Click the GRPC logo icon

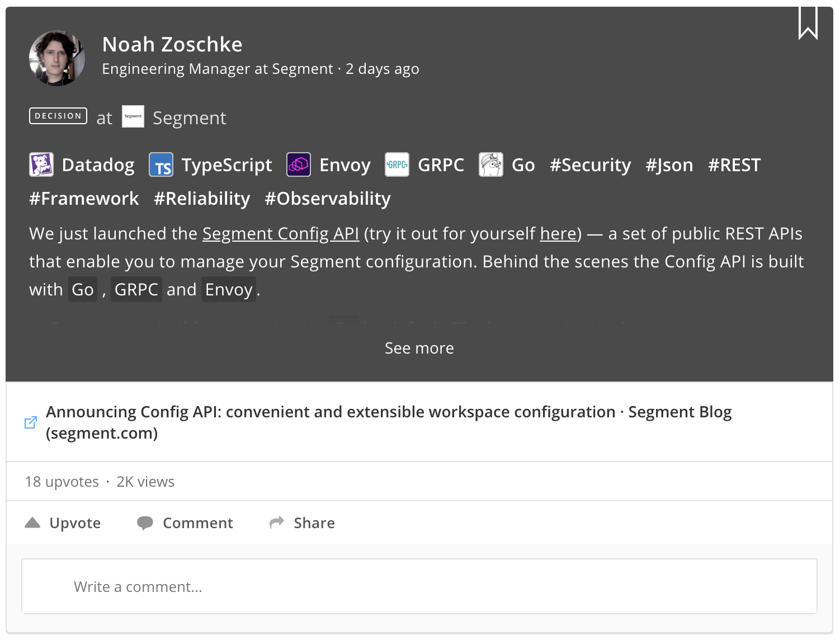pyautogui.click(x=397, y=164)
